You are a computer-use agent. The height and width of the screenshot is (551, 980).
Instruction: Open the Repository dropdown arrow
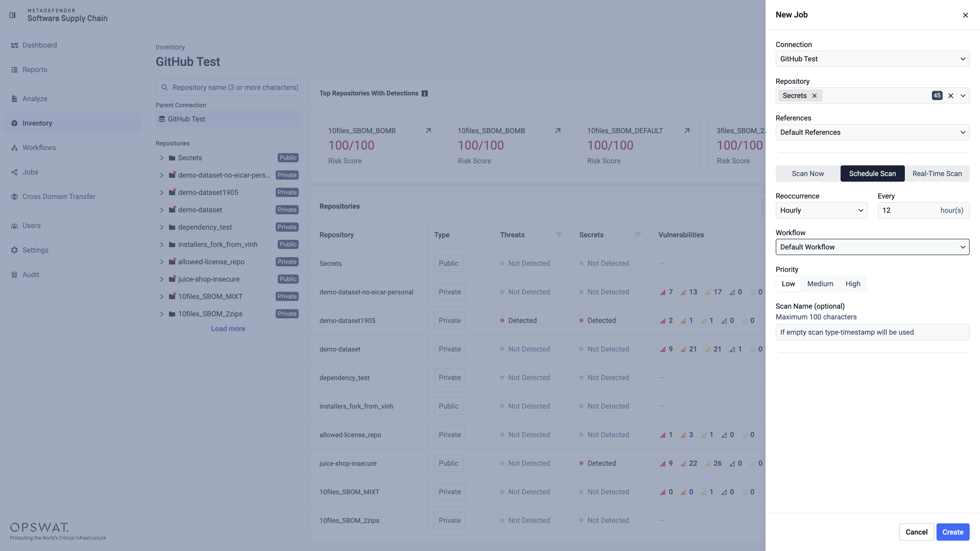(963, 96)
